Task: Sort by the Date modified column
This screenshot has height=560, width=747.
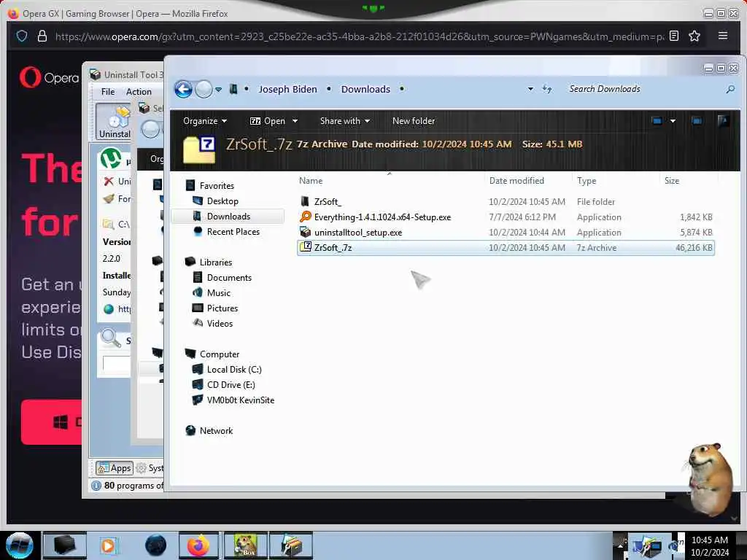Action: (516, 181)
